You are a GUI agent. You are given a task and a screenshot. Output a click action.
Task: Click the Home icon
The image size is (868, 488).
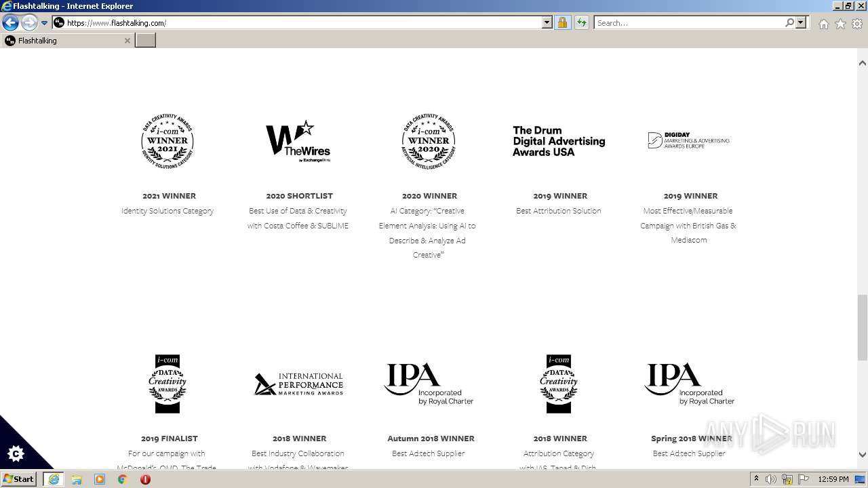823,24
